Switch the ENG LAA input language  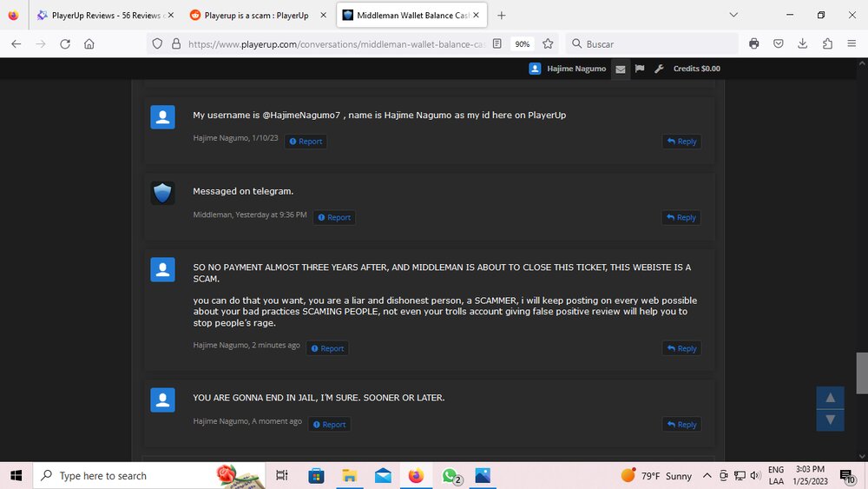click(776, 475)
